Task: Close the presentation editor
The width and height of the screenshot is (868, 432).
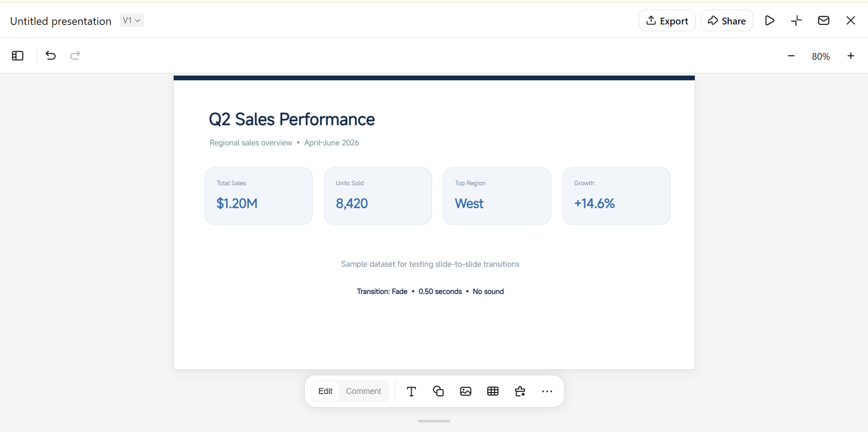Action: (851, 20)
